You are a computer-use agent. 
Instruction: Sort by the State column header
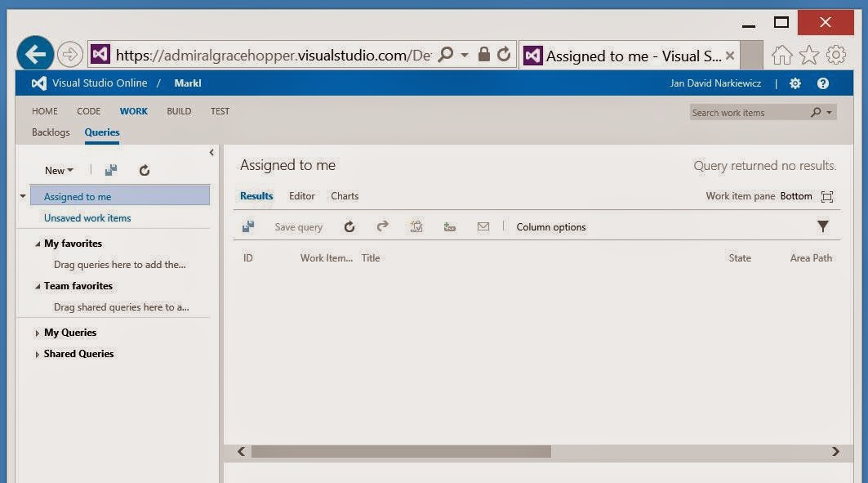[x=740, y=258]
